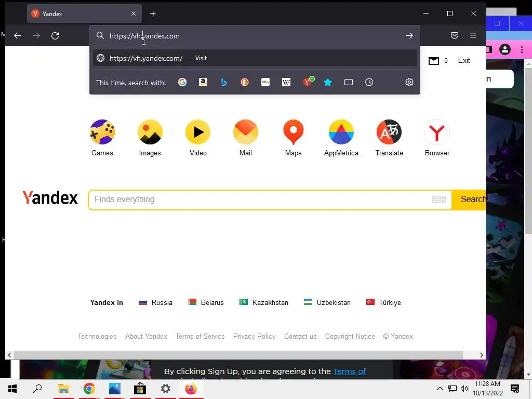Open the Pocket save icon
The width and height of the screenshot is (532, 399).
(455, 35)
